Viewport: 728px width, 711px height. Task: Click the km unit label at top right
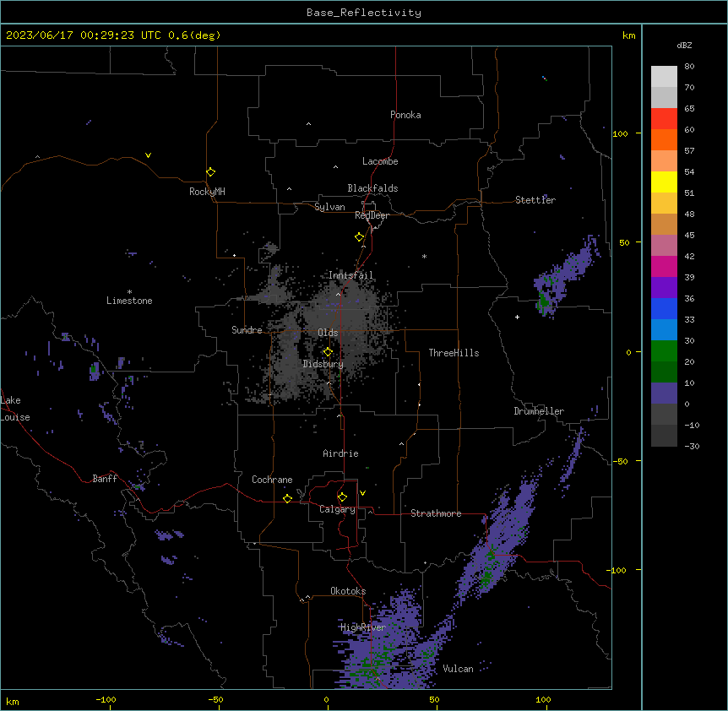pos(628,35)
